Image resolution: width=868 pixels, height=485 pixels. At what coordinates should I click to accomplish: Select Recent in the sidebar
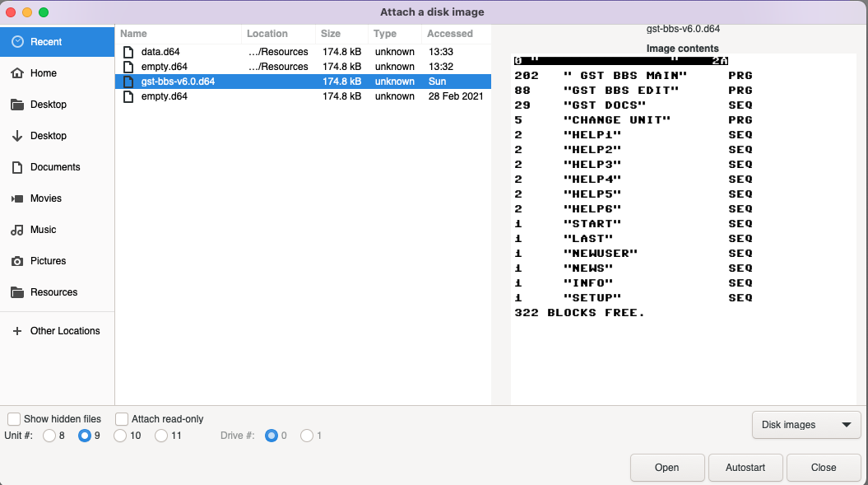(x=45, y=41)
